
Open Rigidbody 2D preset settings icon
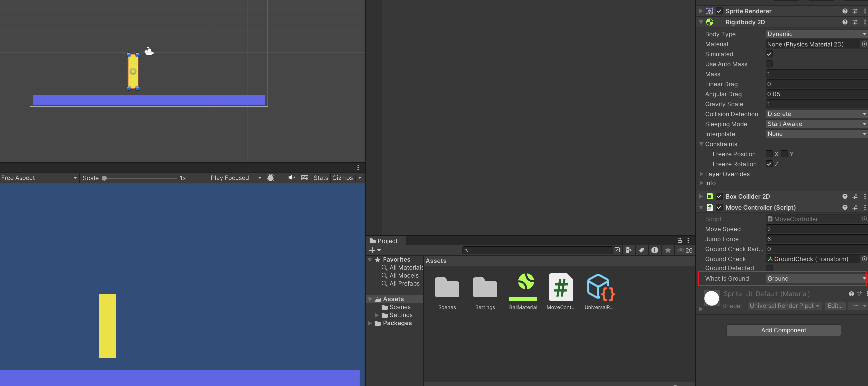855,22
